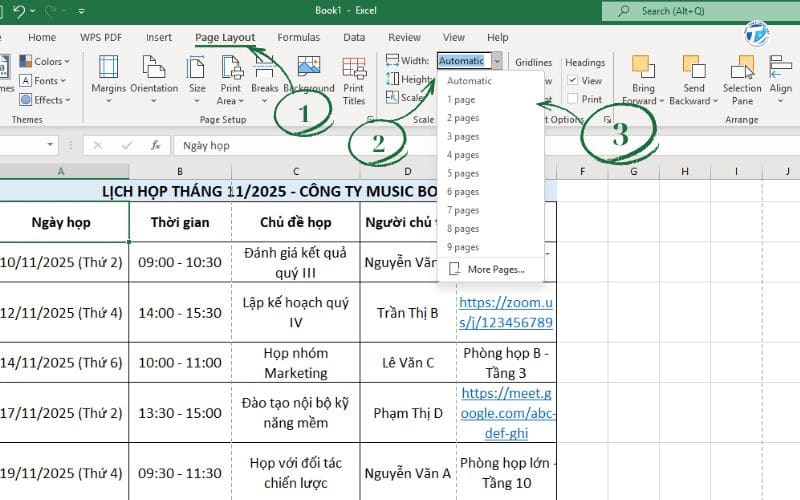Click the Undo arrow in title bar
The image size is (800, 500).
(19, 11)
